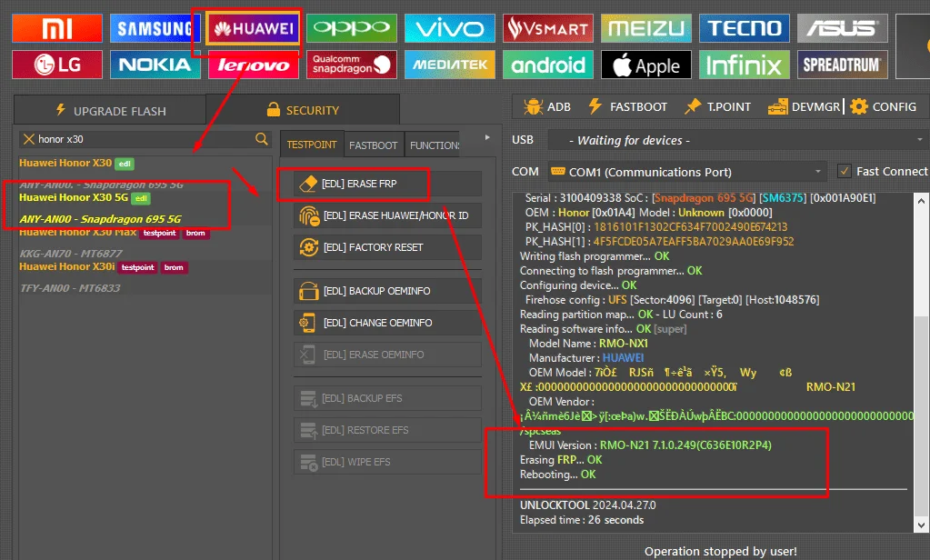The width and height of the screenshot is (930, 560).
Task: Open the DEVMGR device manager
Action: coord(804,106)
